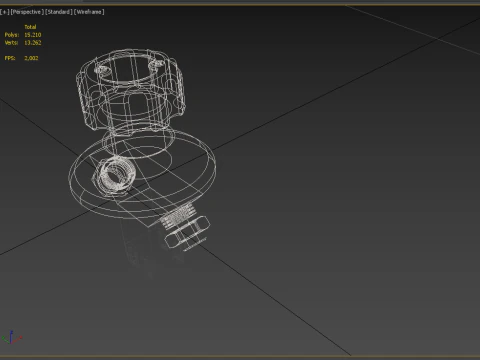Click the 'Total' statistics column header
The image size is (480, 360).
coord(30,27)
